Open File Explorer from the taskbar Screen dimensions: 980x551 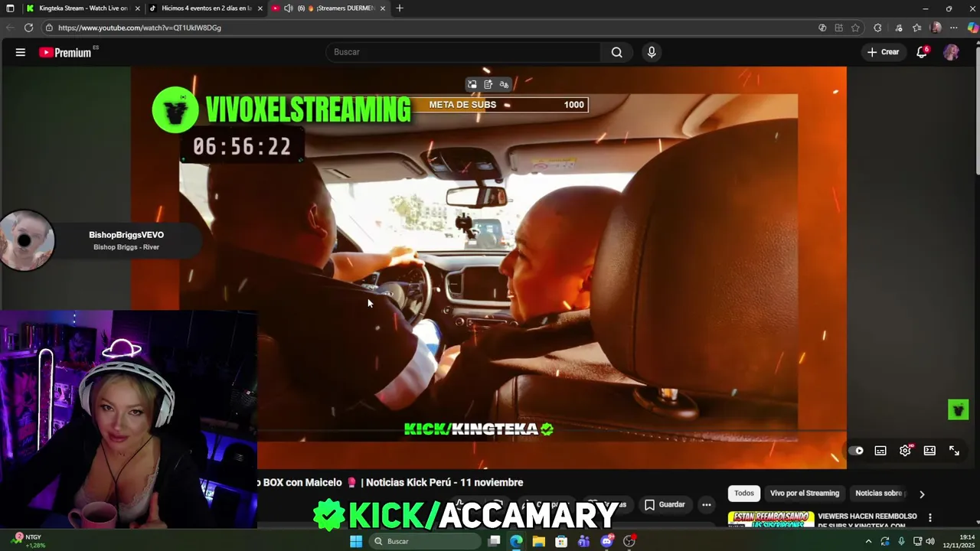(x=539, y=541)
